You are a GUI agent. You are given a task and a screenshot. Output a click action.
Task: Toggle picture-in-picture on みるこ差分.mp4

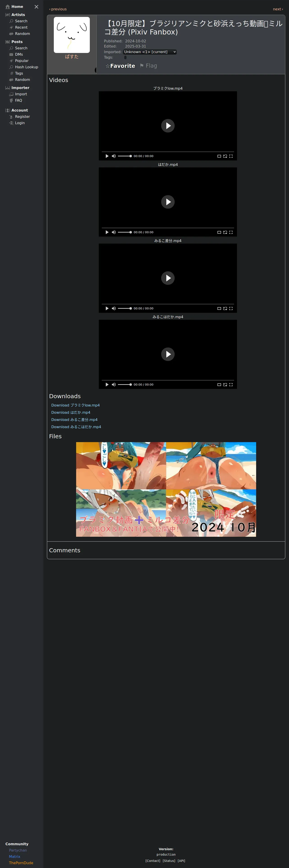(225, 308)
